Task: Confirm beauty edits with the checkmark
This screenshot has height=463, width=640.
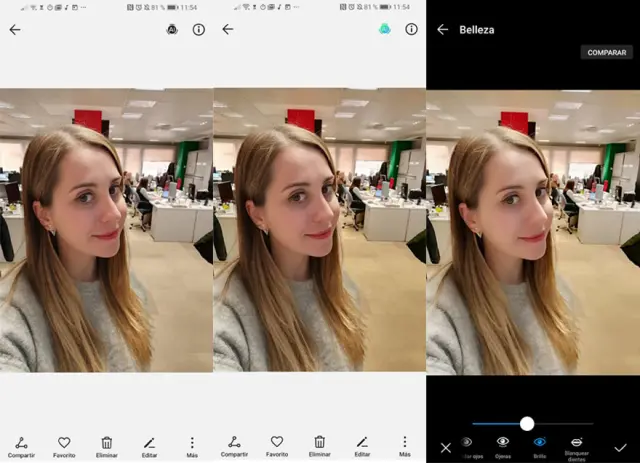Action: 620,447
